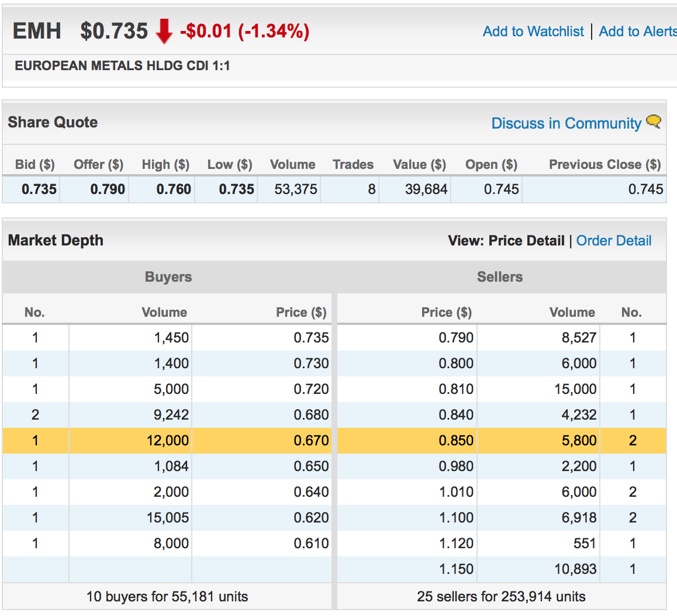
Task: Add EMH to Watchlist
Action: click(x=533, y=31)
